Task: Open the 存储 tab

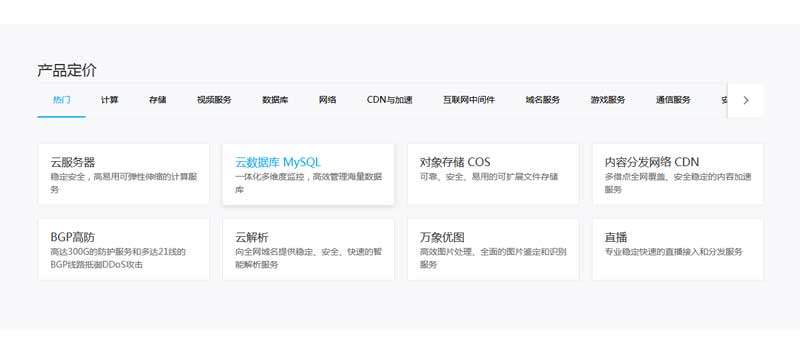Action: 158,100
